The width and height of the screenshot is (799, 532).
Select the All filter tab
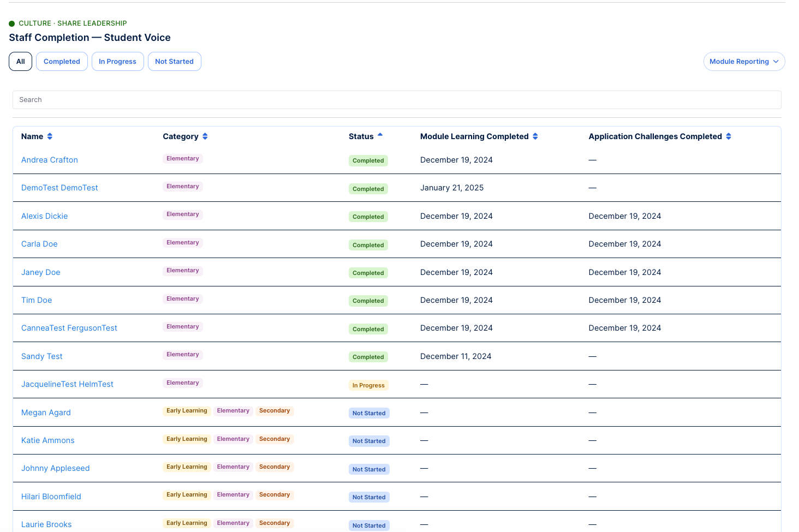click(21, 62)
